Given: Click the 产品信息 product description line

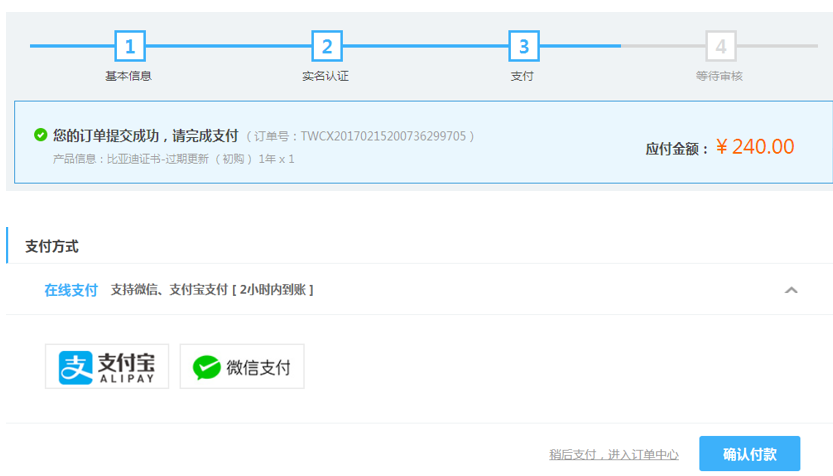Looking at the screenshot, I should click(x=174, y=159).
